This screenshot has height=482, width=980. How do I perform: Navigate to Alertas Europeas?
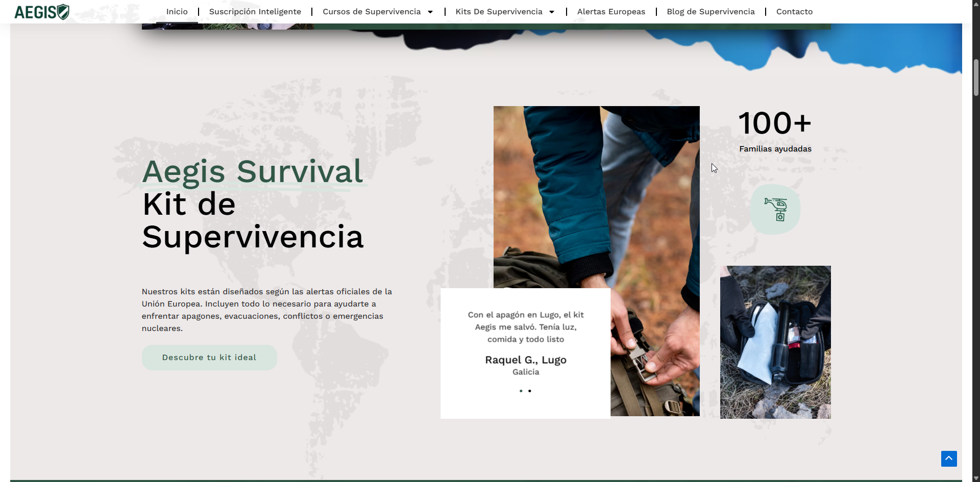point(611,11)
